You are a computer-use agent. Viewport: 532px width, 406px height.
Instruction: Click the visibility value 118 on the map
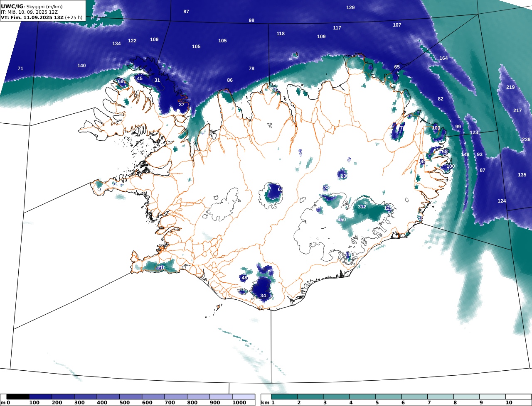(x=281, y=34)
